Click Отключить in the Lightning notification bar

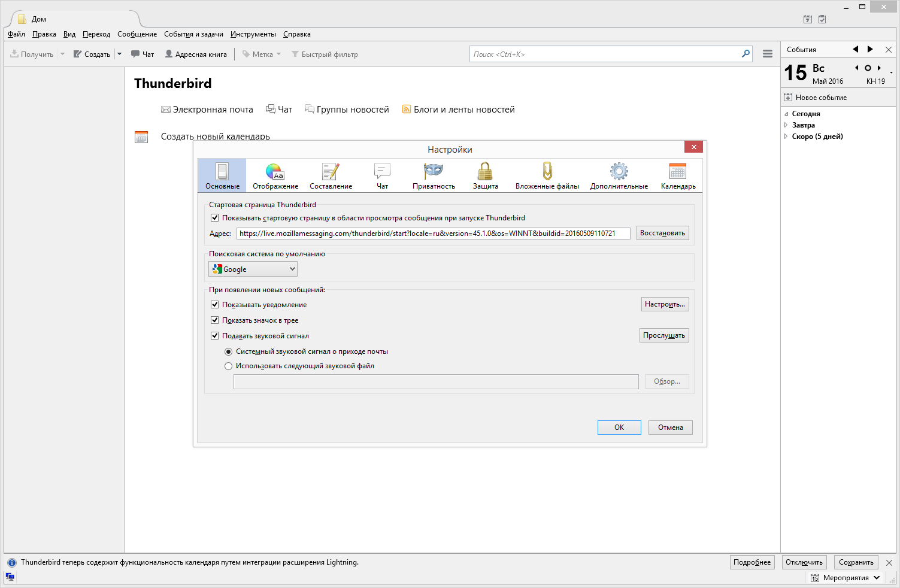(804, 562)
